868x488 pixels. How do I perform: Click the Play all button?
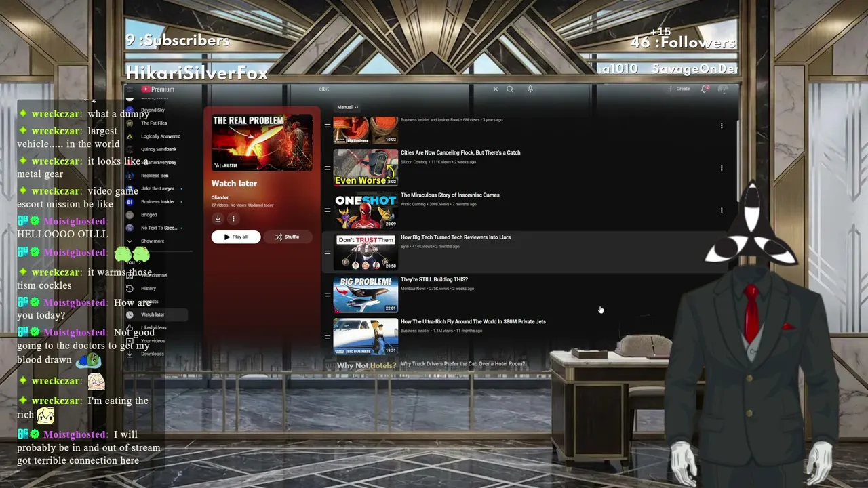coord(235,237)
